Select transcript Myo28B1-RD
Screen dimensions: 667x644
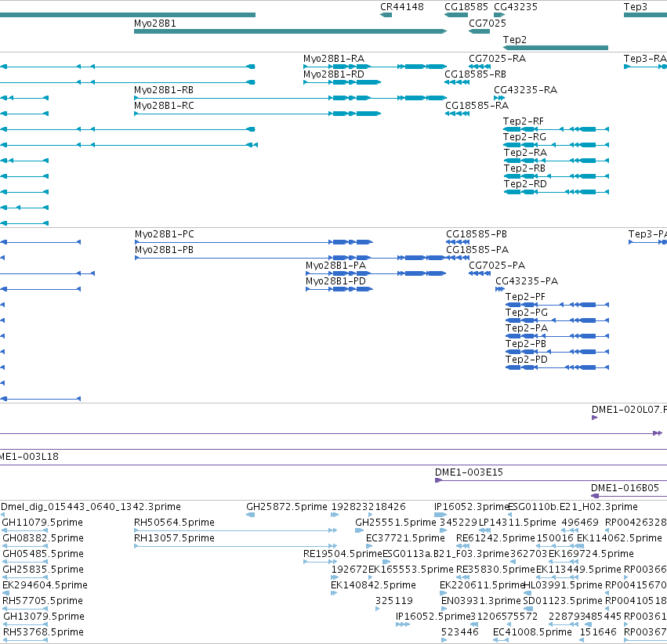(342, 82)
